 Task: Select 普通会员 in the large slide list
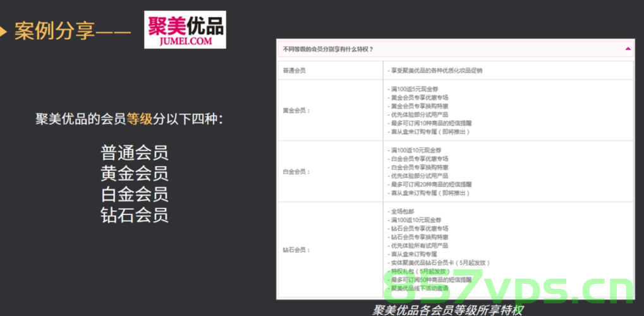[x=135, y=154]
